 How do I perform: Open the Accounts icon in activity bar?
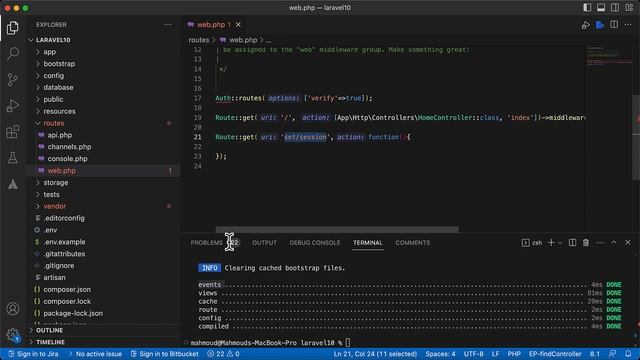[13, 309]
